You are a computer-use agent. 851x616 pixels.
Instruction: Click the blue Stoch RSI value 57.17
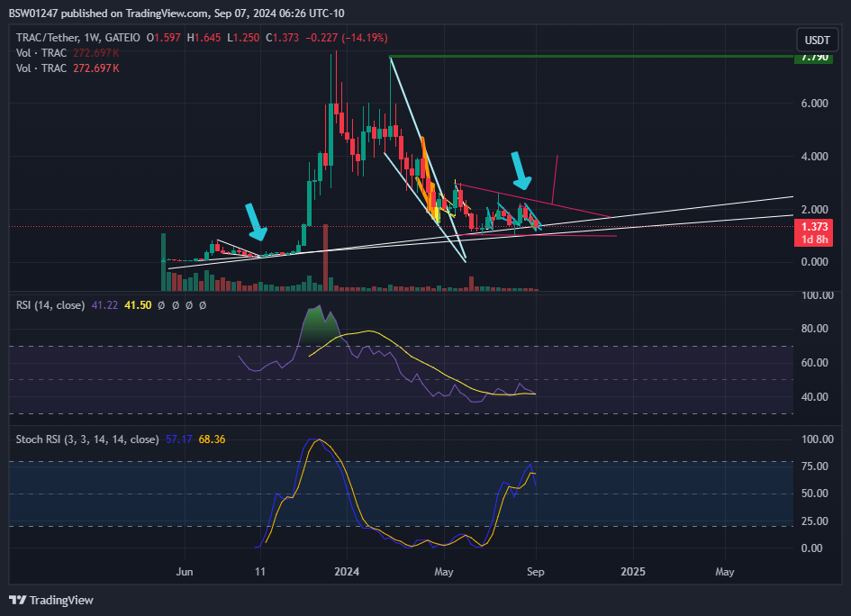(x=178, y=439)
